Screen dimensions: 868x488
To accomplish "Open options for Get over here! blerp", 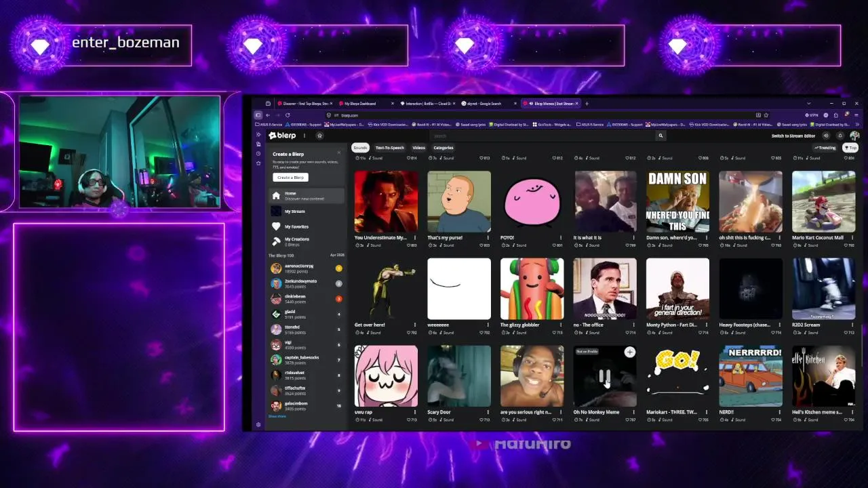I will tap(414, 325).
